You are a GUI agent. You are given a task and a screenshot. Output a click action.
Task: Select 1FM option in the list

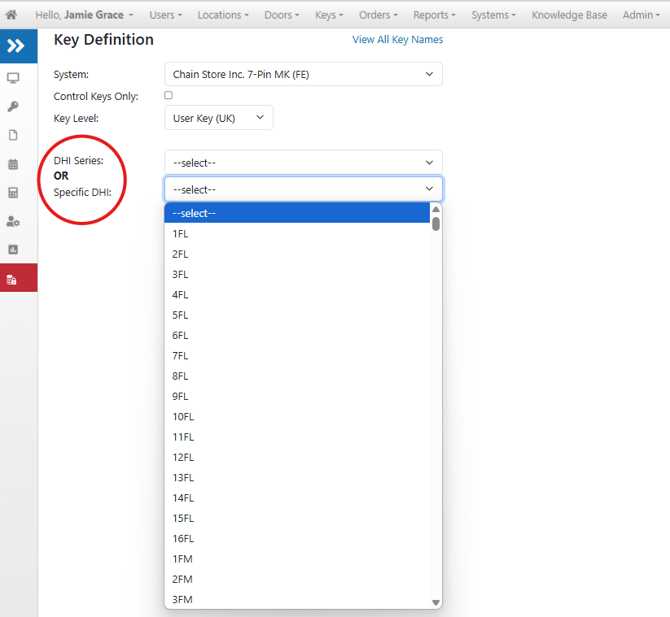tap(182, 559)
